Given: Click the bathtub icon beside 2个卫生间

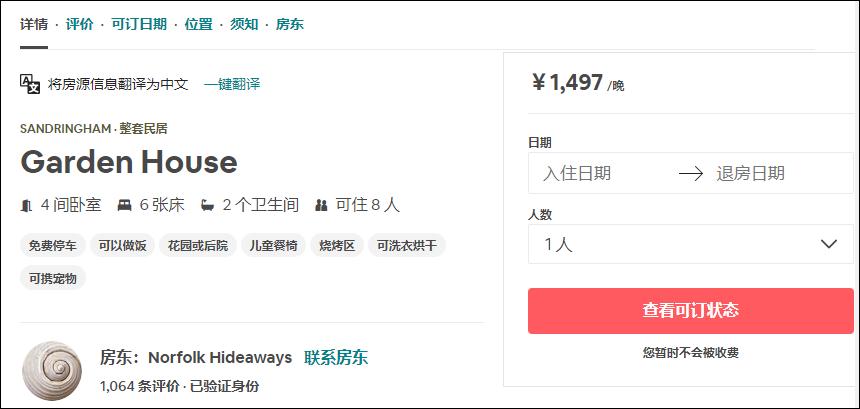Looking at the screenshot, I should pos(207,205).
